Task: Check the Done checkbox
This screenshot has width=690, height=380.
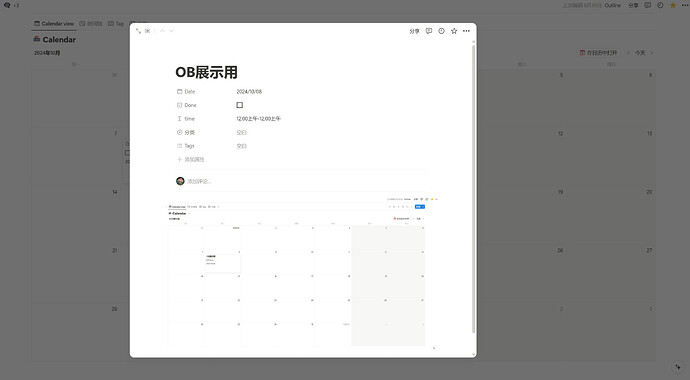Action: pyautogui.click(x=239, y=105)
